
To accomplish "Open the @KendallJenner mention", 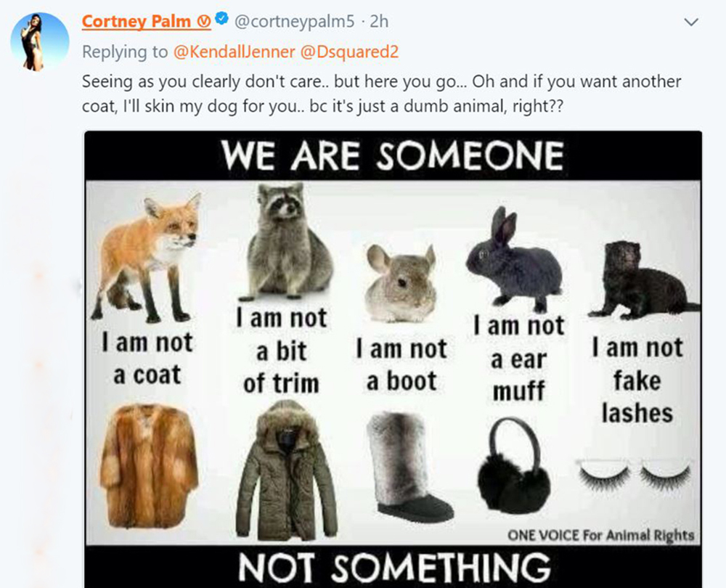I will pos(234,52).
